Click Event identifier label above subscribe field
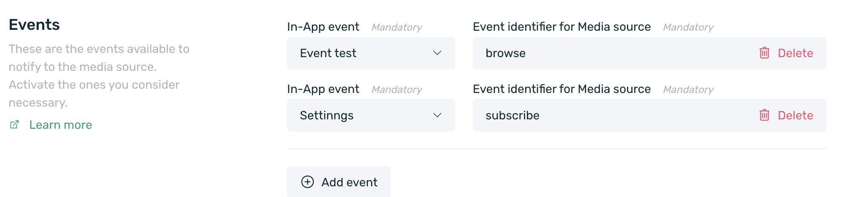The height and width of the screenshot is (197, 868). point(561,89)
